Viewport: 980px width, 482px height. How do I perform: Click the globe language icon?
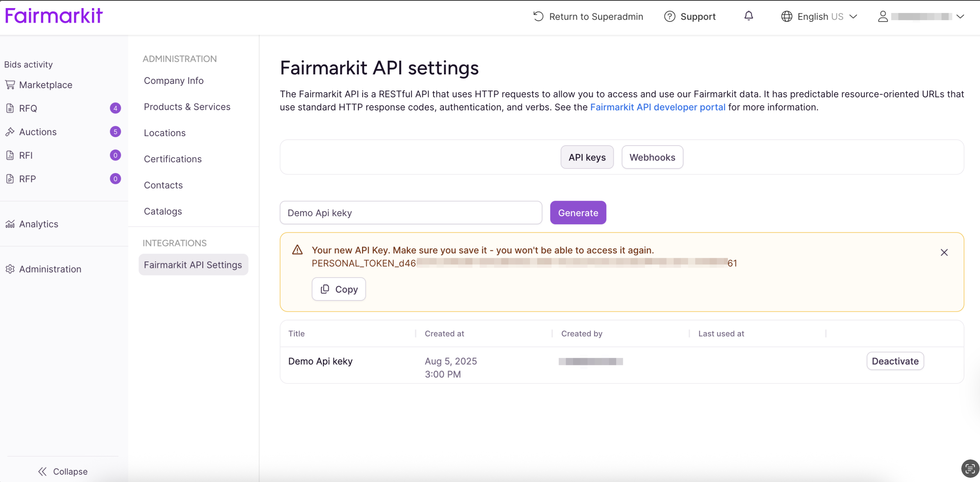click(x=786, y=16)
